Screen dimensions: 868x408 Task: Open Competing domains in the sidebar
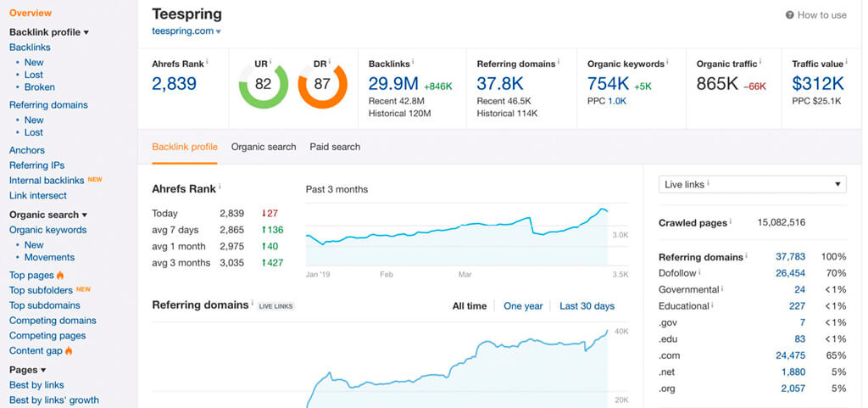[53, 321]
